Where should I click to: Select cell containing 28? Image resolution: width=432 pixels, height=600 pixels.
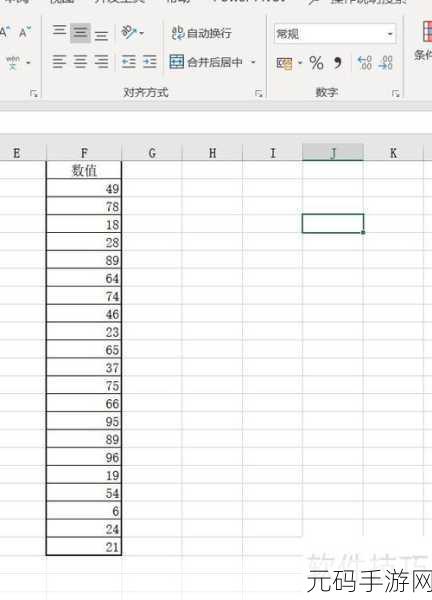point(84,242)
